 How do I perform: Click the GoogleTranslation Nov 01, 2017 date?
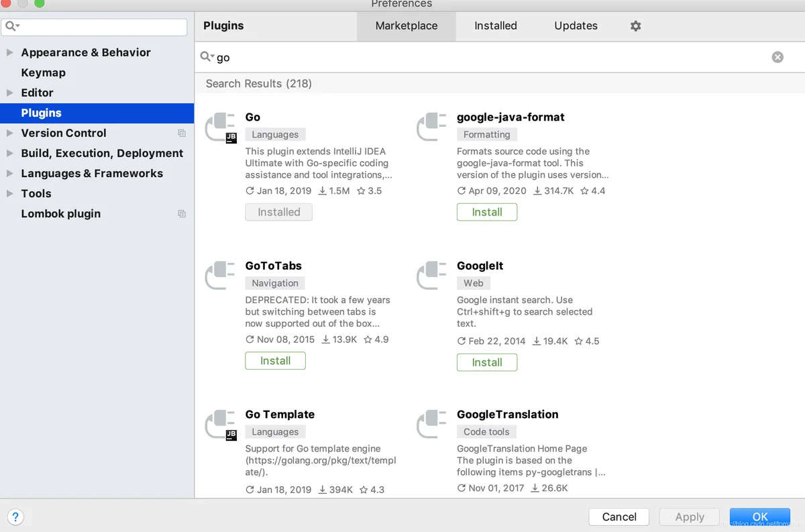(x=490, y=488)
